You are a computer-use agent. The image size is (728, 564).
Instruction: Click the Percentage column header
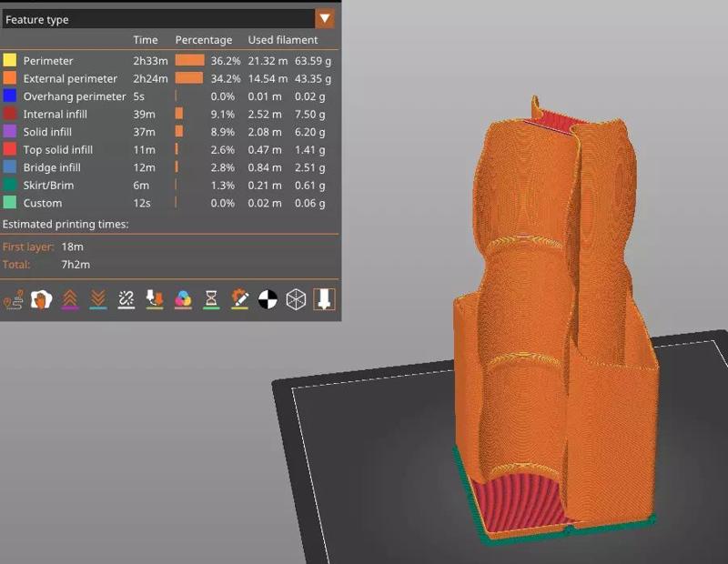203,40
